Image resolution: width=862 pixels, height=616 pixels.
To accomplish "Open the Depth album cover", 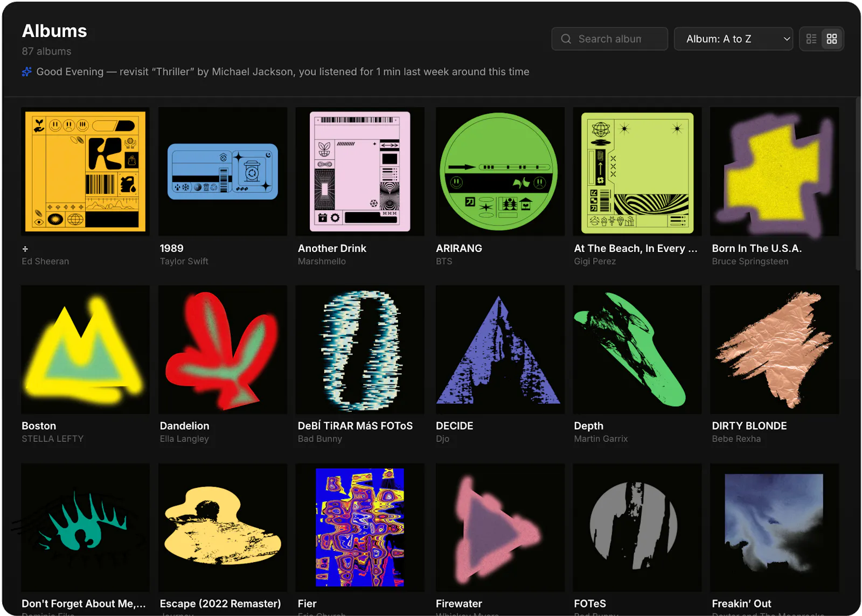I will [x=637, y=349].
